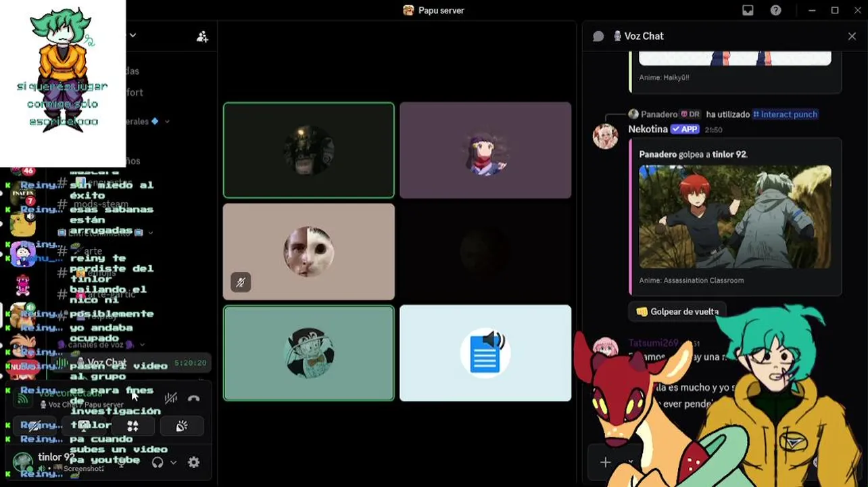Open the Assassination Classroom embed image
Image resolution: width=868 pixels, height=487 pixels.
click(735, 217)
